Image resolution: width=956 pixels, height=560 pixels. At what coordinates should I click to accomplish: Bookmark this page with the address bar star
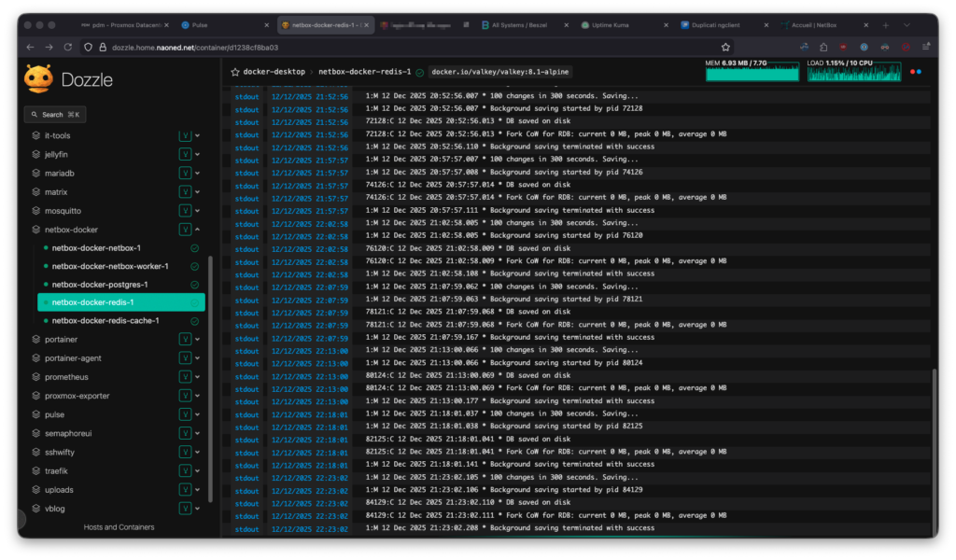coord(725,47)
